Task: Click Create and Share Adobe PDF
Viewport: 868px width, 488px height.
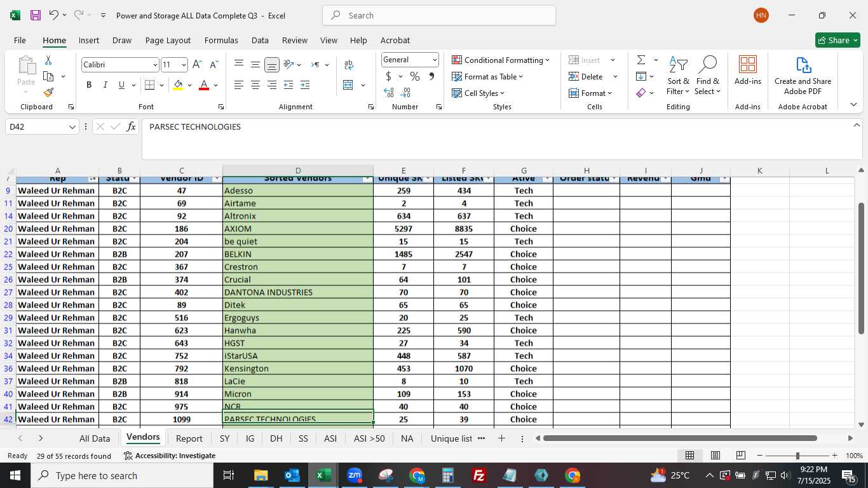Action: (803, 76)
